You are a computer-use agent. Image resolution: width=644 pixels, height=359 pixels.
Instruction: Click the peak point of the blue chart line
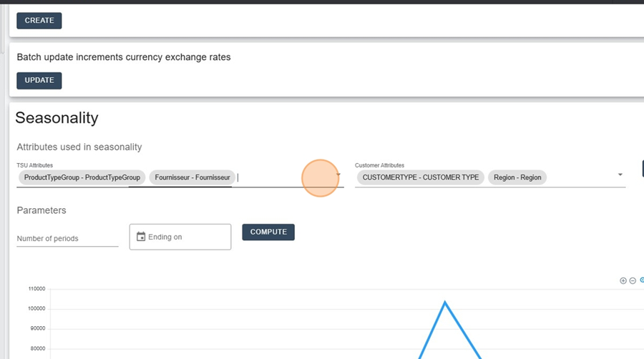(445, 303)
